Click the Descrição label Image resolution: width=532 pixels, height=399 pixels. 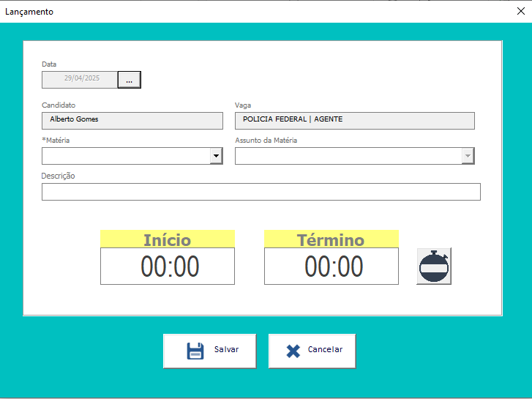coord(58,176)
